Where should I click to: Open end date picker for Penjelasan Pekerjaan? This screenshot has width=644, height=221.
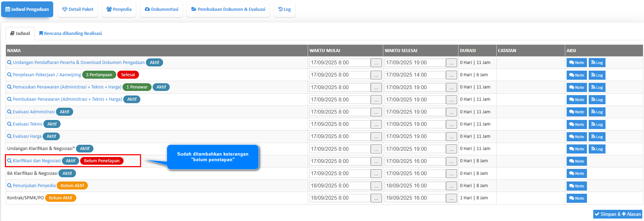click(x=451, y=75)
